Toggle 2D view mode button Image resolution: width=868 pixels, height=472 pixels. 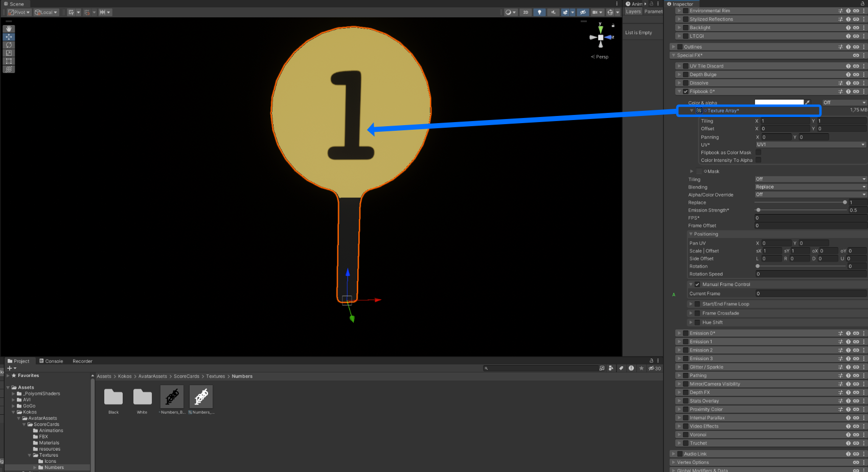coord(526,12)
